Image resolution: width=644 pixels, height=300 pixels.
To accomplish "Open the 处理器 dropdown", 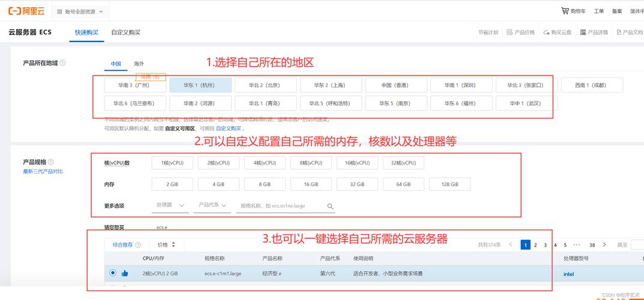I will (170, 205).
